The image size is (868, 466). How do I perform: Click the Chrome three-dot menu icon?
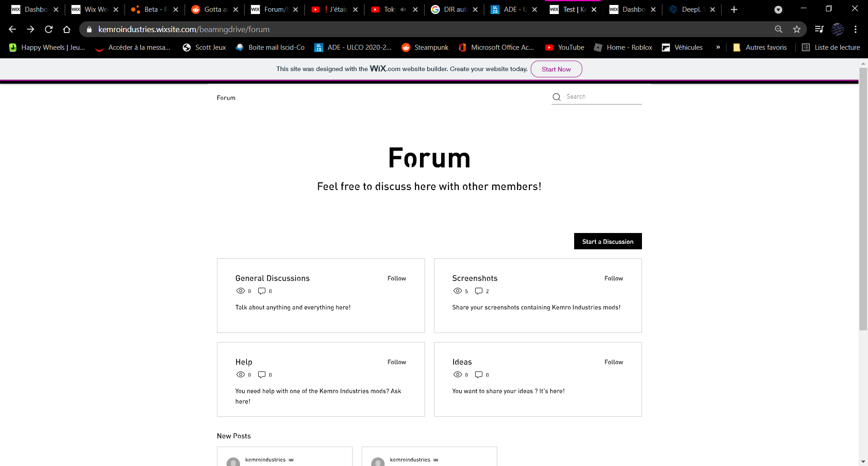855,29
